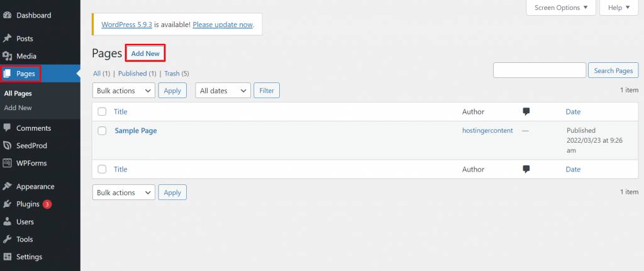Check the Sample Page row checkbox
644x271 pixels.
[x=102, y=131]
